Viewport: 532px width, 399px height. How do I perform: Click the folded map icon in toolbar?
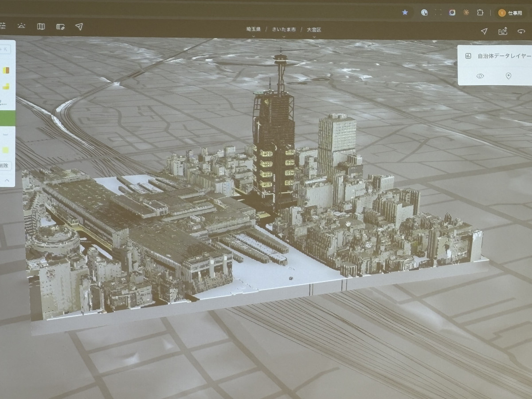41,27
